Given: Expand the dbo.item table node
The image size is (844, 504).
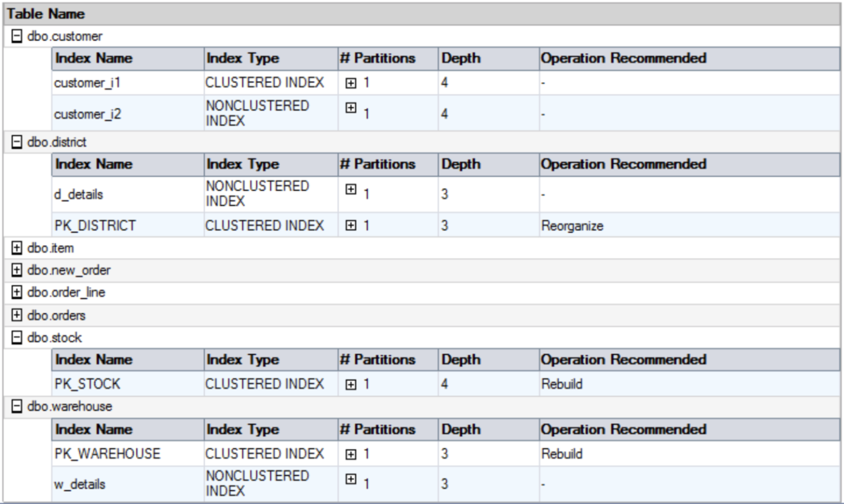Looking at the screenshot, I should (x=17, y=248).
